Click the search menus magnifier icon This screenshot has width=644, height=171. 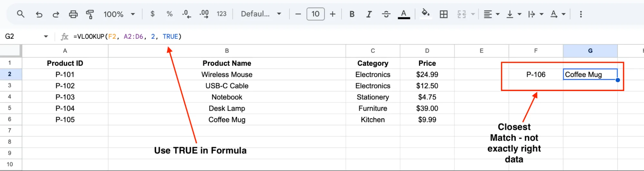(21, 14)
